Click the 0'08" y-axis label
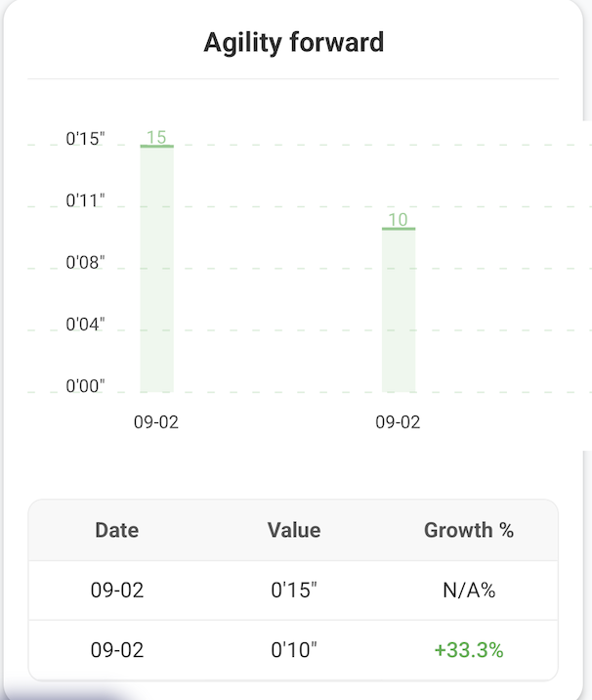Viewport: 592px width, 700px height. coord(85,262)
